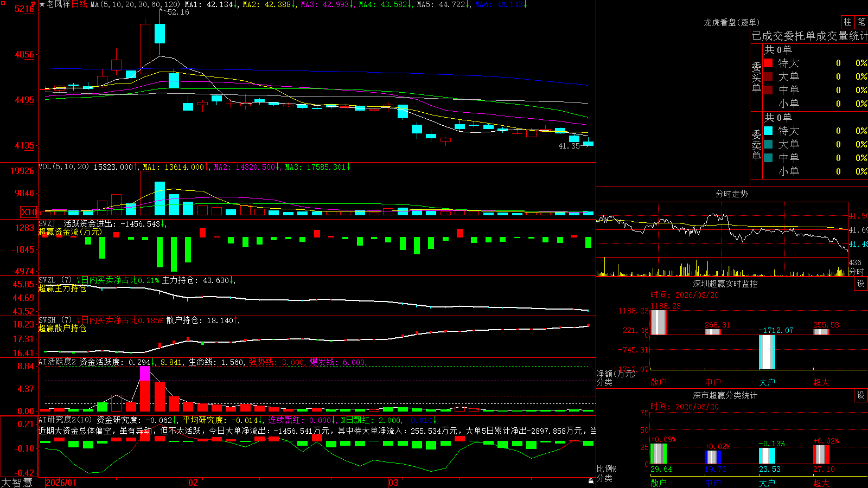
Task: Click the 分时走势 panel title
Action: coord(731,194)
